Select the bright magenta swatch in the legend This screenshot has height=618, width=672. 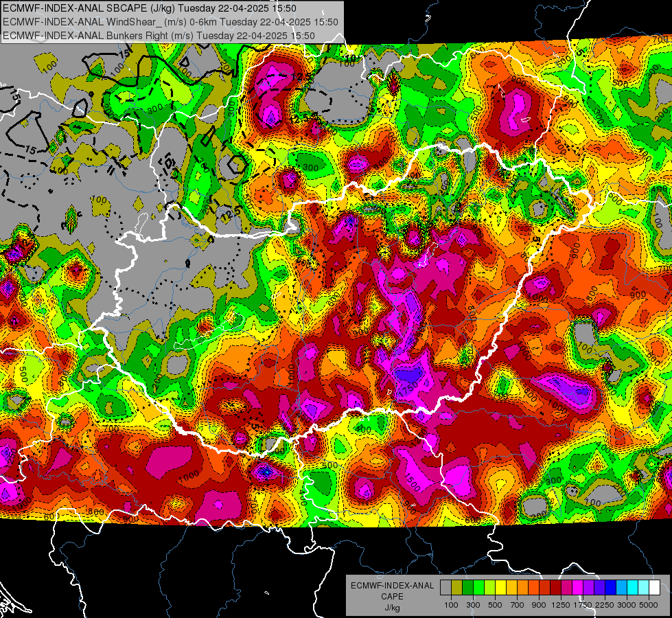[x=578, y=588]
